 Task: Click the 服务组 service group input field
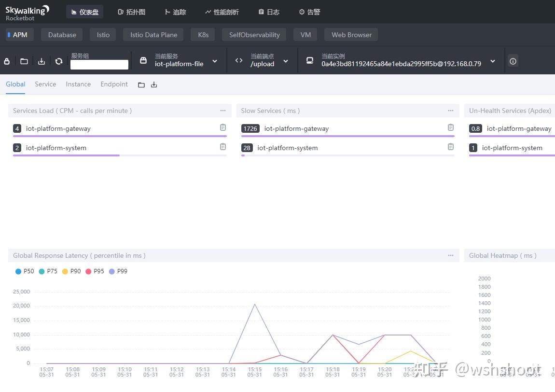[99, 64]
